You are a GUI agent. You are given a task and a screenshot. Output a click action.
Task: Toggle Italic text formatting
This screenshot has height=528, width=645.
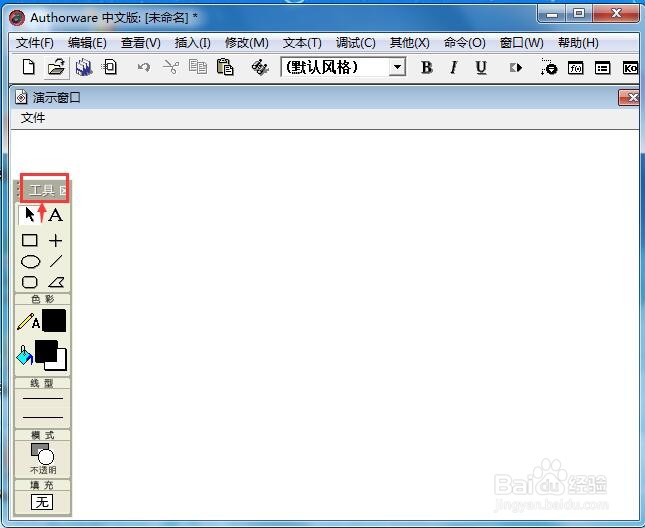(x=453, y=67)
